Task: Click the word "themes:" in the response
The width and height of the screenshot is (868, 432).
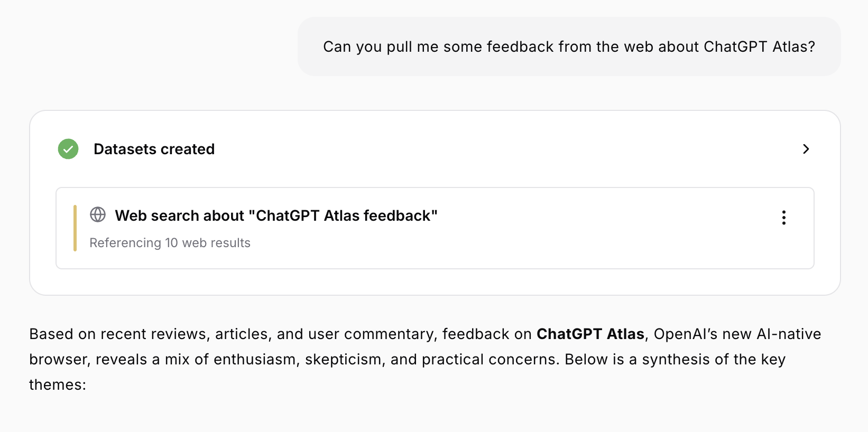Action: pos(57,384)
